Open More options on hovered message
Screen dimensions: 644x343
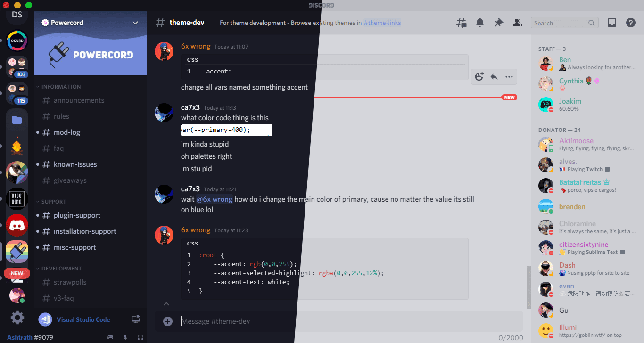coord(509,77)
